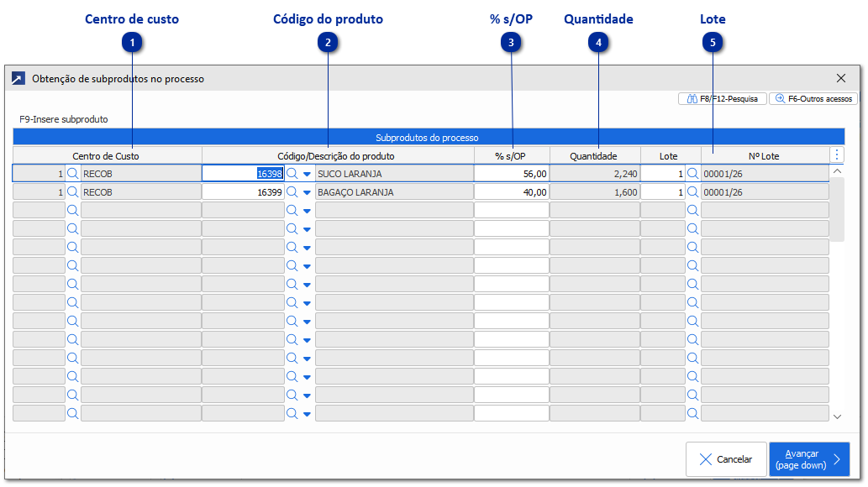868x487 pixels.
Task: Click Avançar (page down) button
Action: click(809, 459)
